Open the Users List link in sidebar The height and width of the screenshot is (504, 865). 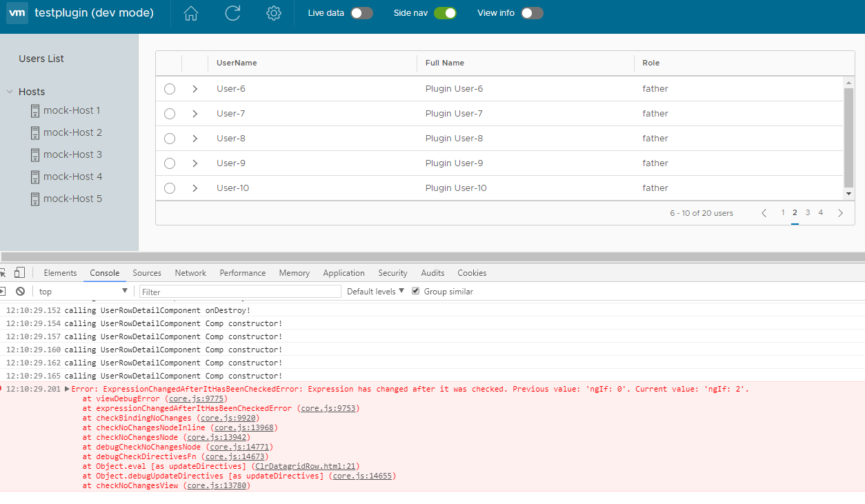(41, 59)
